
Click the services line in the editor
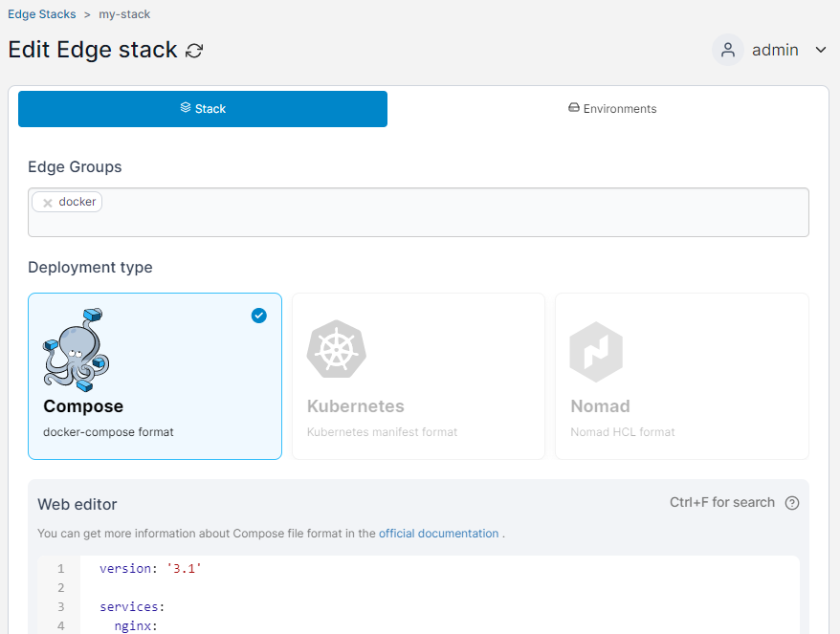132,607
